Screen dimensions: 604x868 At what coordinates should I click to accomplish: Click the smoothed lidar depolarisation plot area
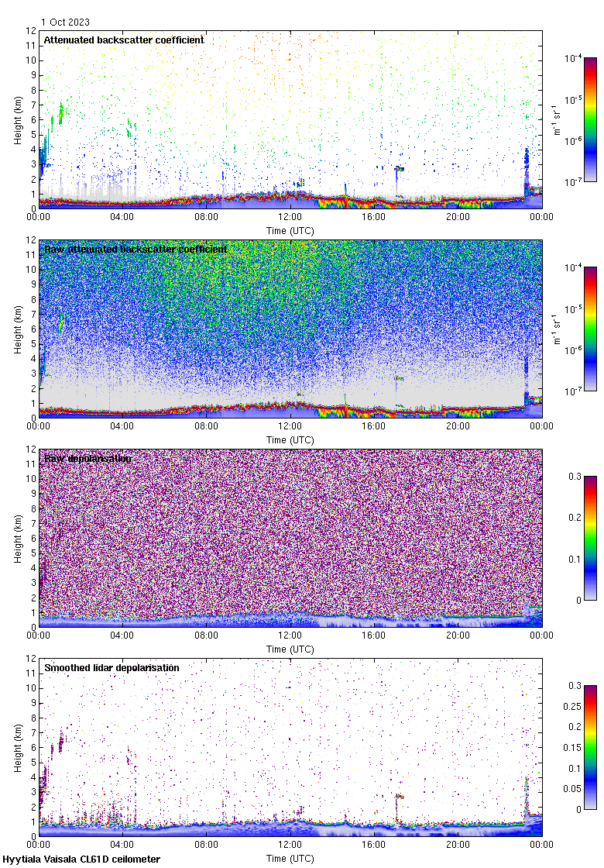[290, 747]
